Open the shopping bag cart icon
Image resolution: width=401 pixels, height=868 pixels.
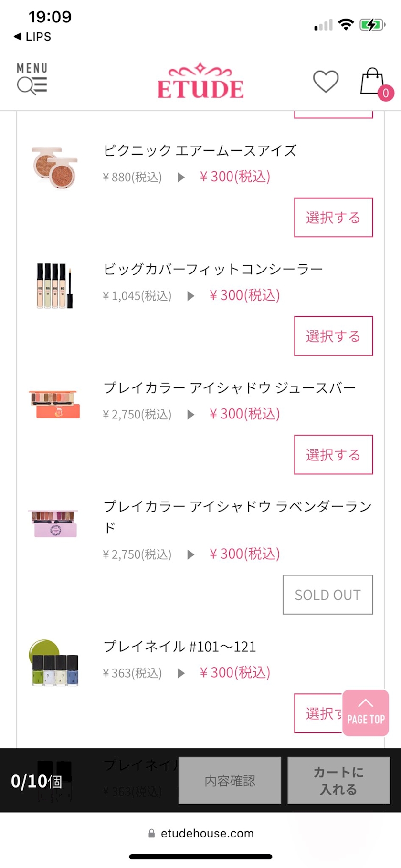(372, 81)
